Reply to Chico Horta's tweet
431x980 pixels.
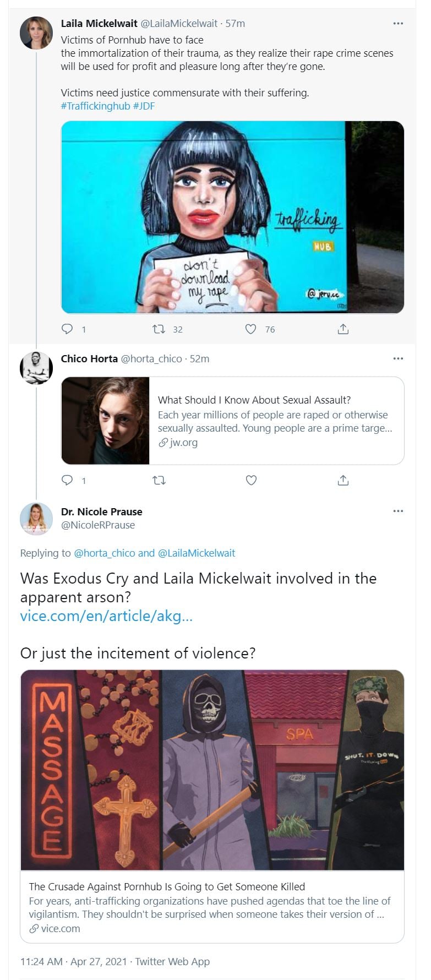67,481
